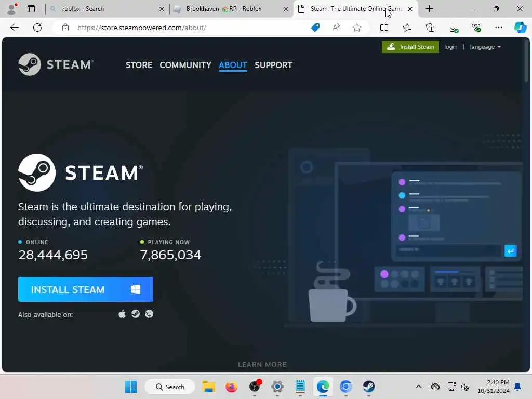Activate Read aloud icon

point(336,28)
